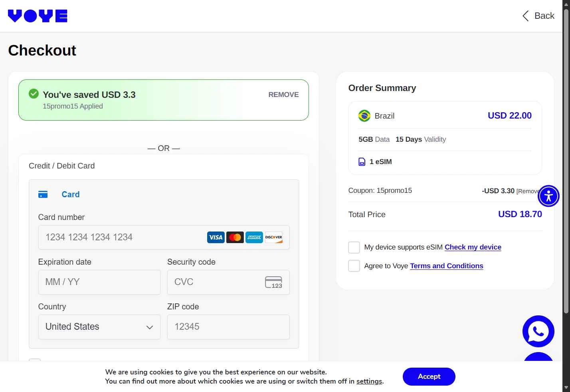This screenshot has width=570, height=392.
Task: Click the Total Price USD 18.70 value
Action: [520, 214]
